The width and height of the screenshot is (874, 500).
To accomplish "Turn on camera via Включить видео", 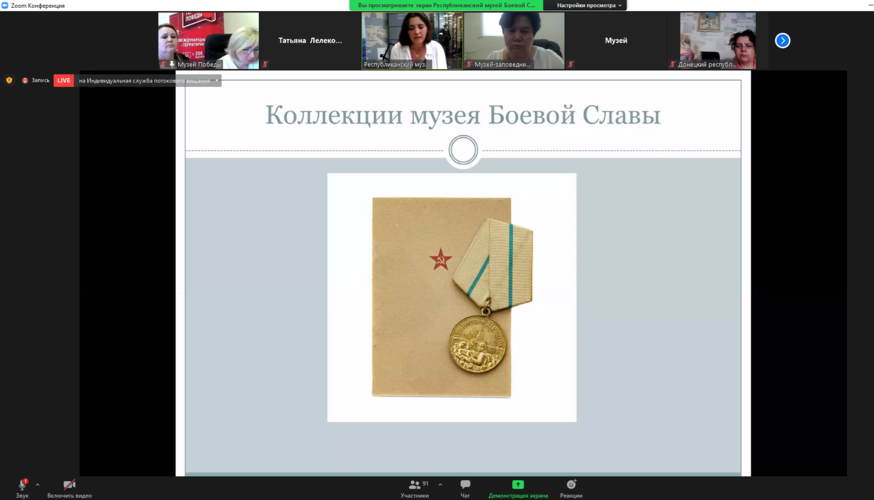I will coord(69,486).
